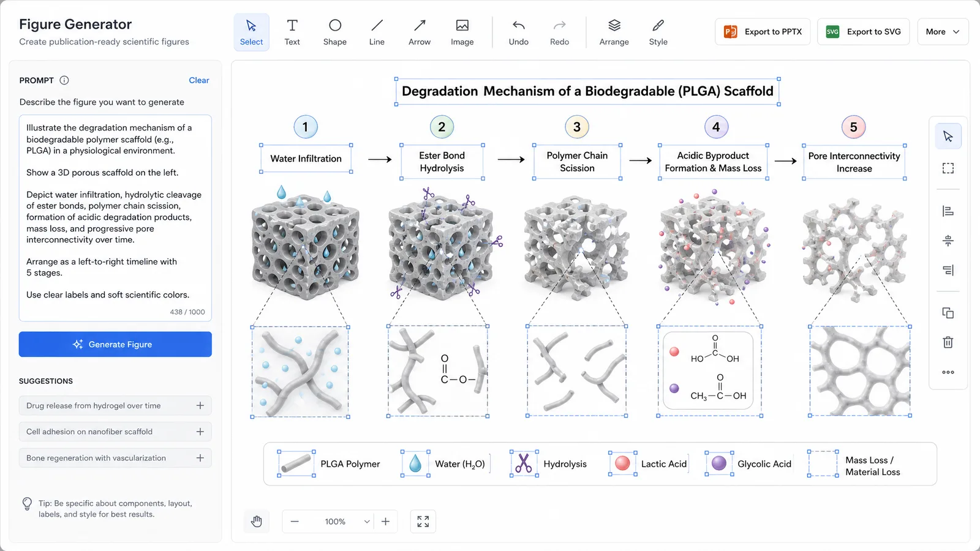The image size is (980, 551).
Task: Select the stage 5 highly porous scaffold image
Action: (x=855, y=249)
